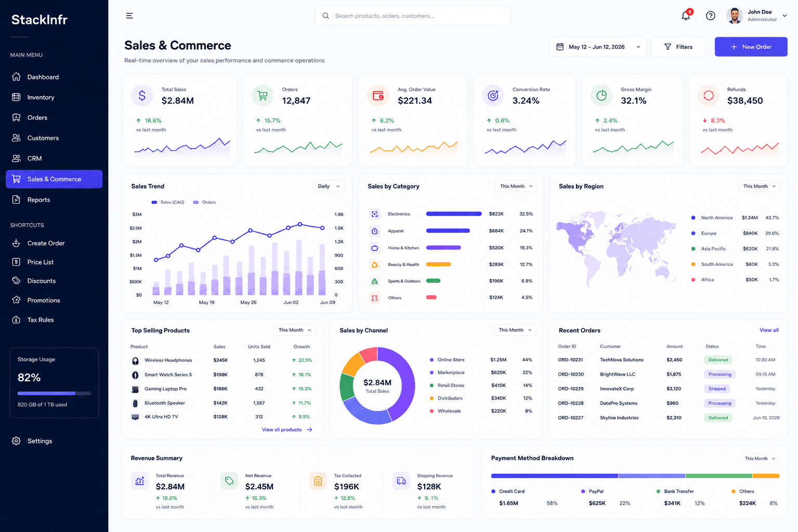Open Payment Method Breakdown This Month dropdown

pos(760,458)
